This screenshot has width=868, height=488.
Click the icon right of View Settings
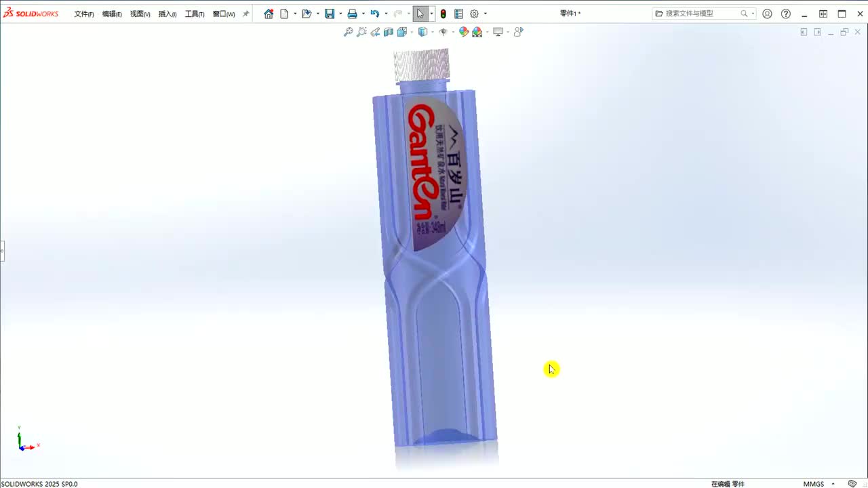(519, 32)
